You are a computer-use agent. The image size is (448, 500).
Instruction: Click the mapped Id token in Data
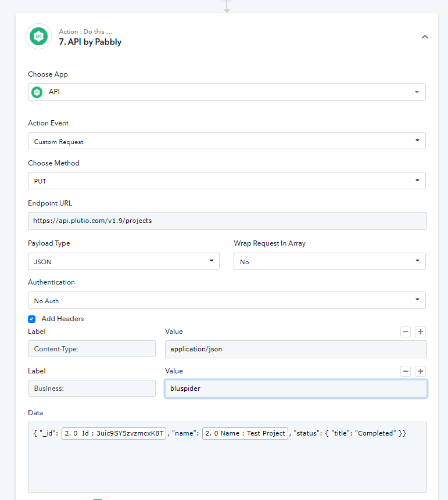(114, 433)
